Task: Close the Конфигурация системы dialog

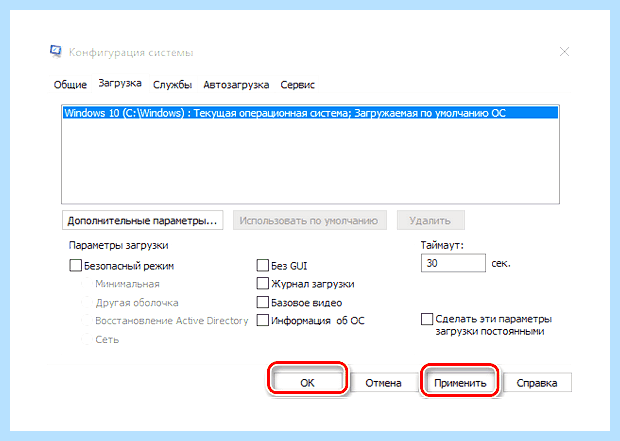Action: (564, 52)
